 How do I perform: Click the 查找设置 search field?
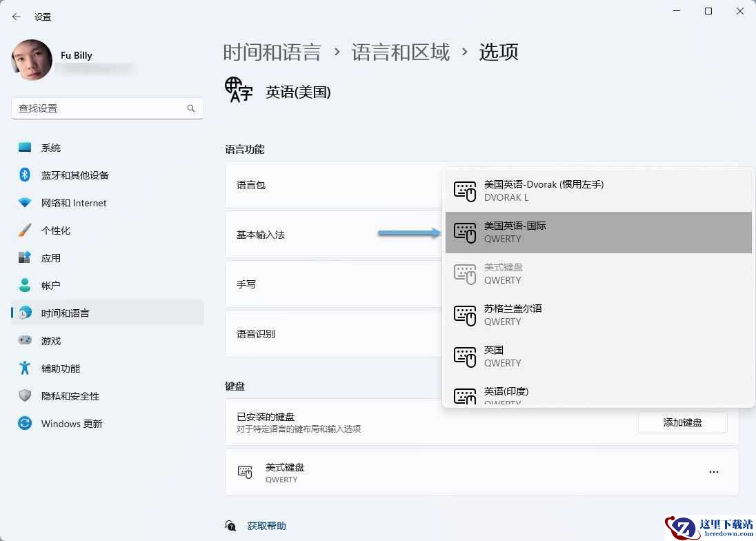107,108
